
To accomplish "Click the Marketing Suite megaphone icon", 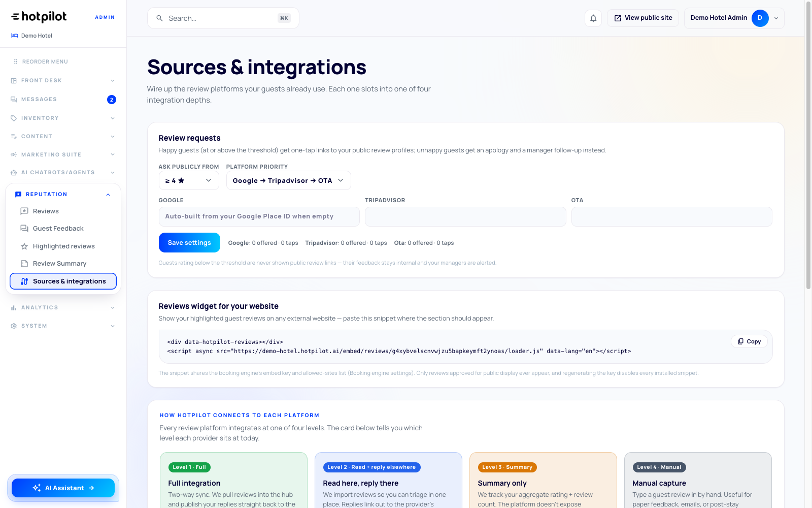I will pyautogui.click(x=14, y=154).
